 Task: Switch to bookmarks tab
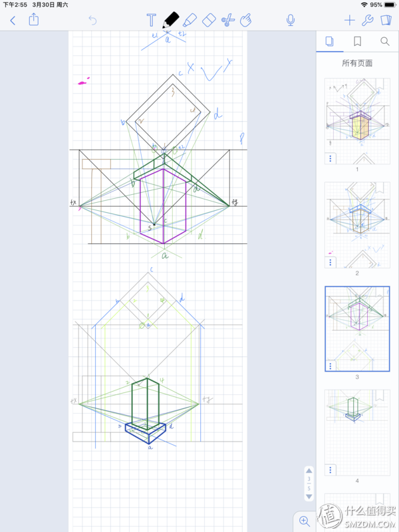click(x=357, y=41)
